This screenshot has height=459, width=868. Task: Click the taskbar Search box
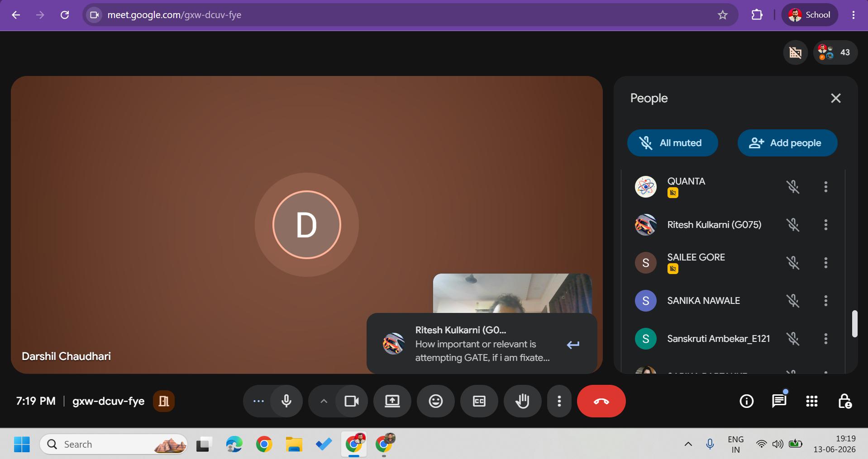pos(114,445)
